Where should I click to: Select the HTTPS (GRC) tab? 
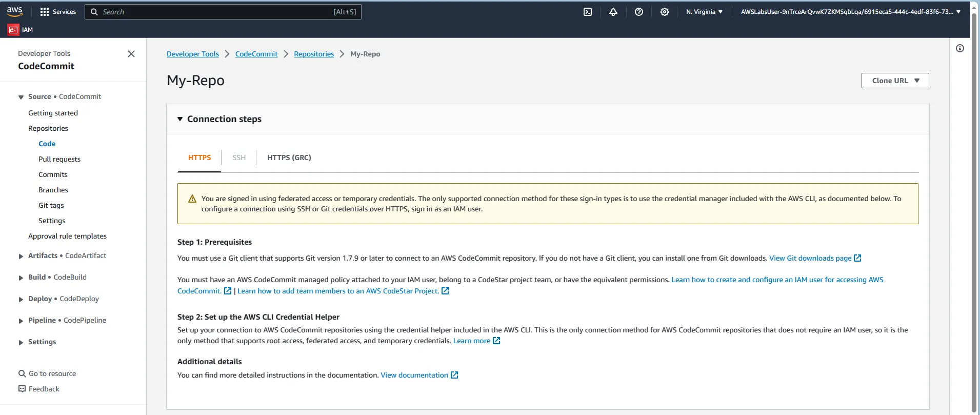pos(289,157)
